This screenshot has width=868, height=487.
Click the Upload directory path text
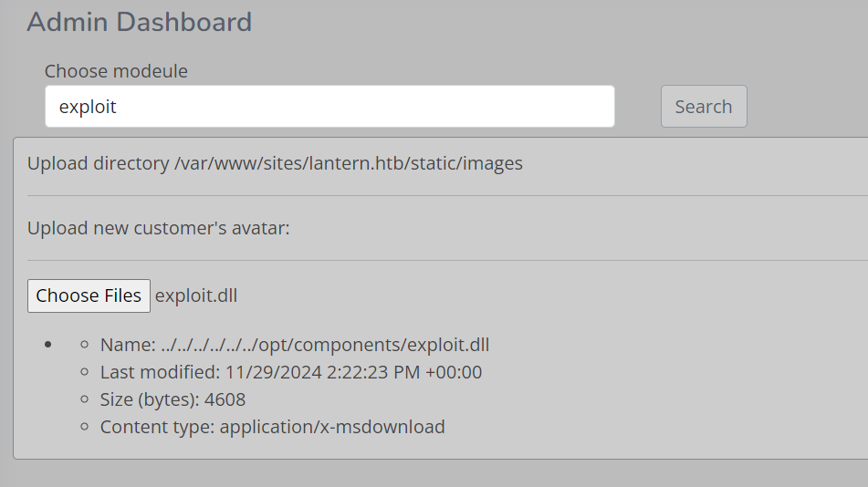click(275, 164)
